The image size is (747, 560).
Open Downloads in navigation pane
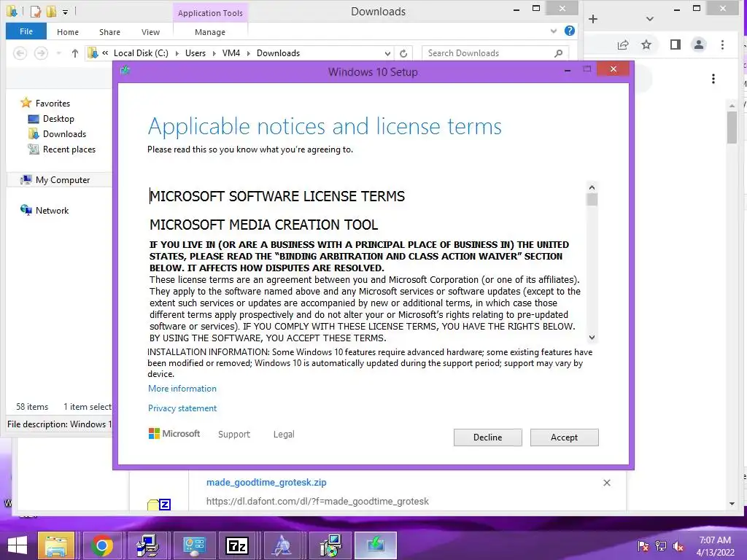click(57, 134)
